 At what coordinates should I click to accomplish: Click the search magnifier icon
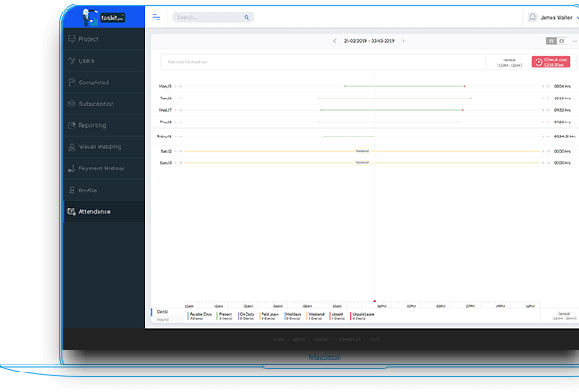[246, 17]
